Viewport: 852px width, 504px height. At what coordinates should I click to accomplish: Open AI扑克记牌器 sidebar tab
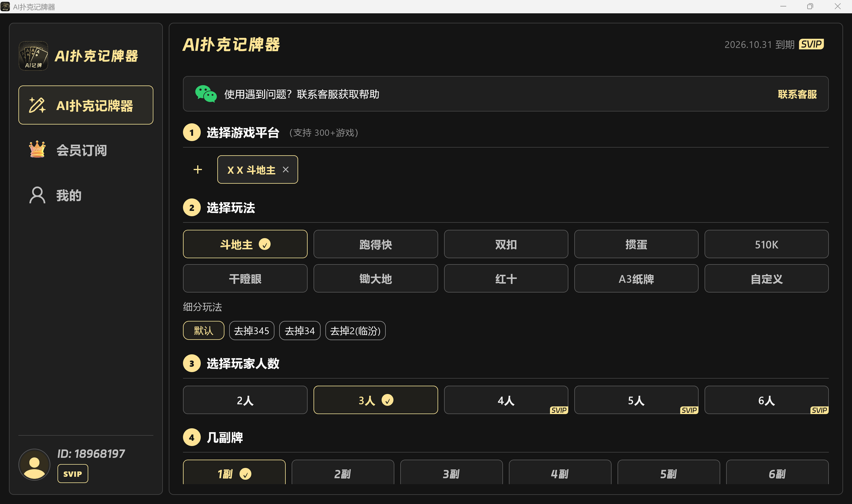[x=86, y=105]
